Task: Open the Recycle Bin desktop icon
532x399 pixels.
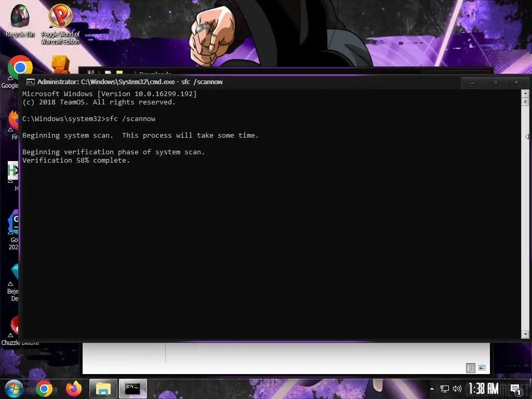Action: click(x=20, y=20)
